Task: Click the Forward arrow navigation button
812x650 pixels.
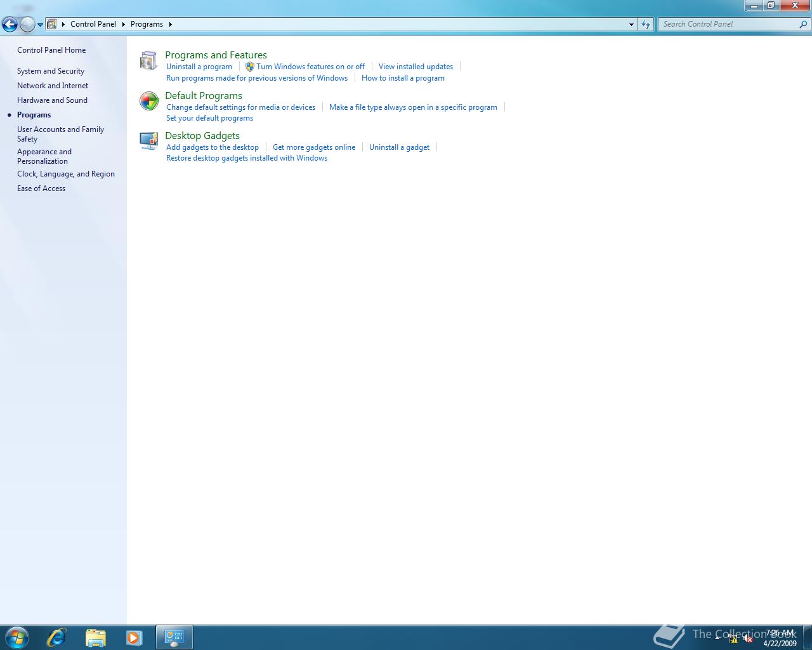Action: pyautogui.click(x=27, y=24)
